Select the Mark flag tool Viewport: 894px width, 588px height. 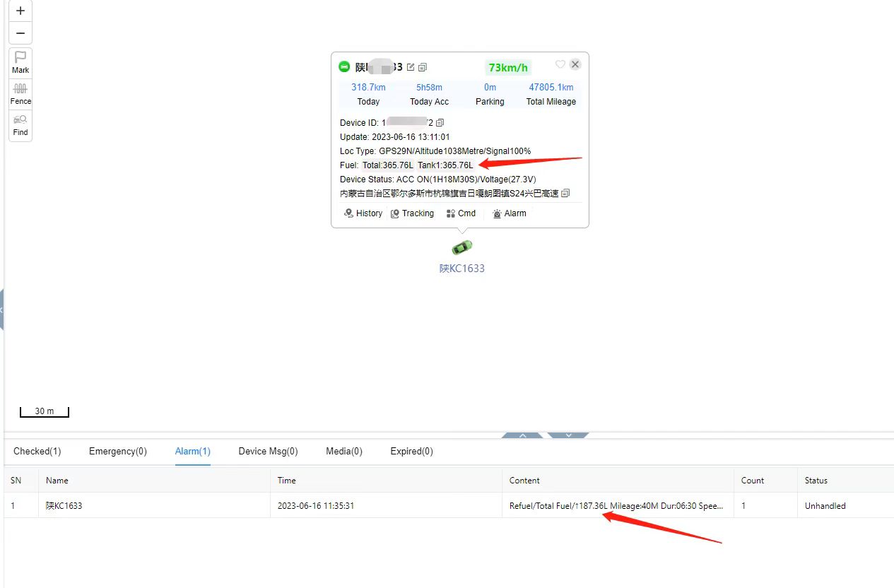pyautogui.click(x=20, y=62)
